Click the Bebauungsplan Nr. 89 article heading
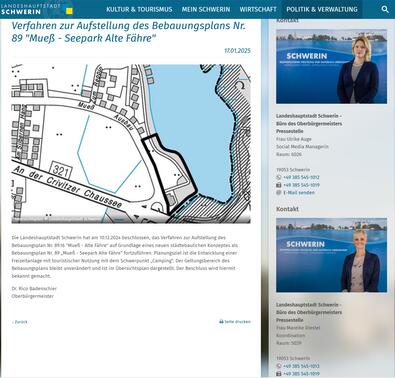The image size is (395, 378). pos(129,32)
